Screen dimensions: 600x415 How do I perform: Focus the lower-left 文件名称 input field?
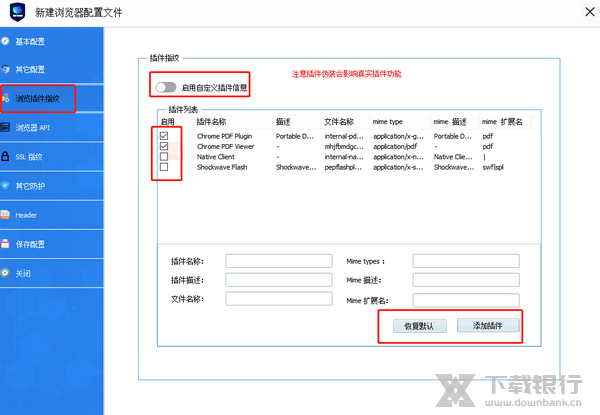coord(279,298)
